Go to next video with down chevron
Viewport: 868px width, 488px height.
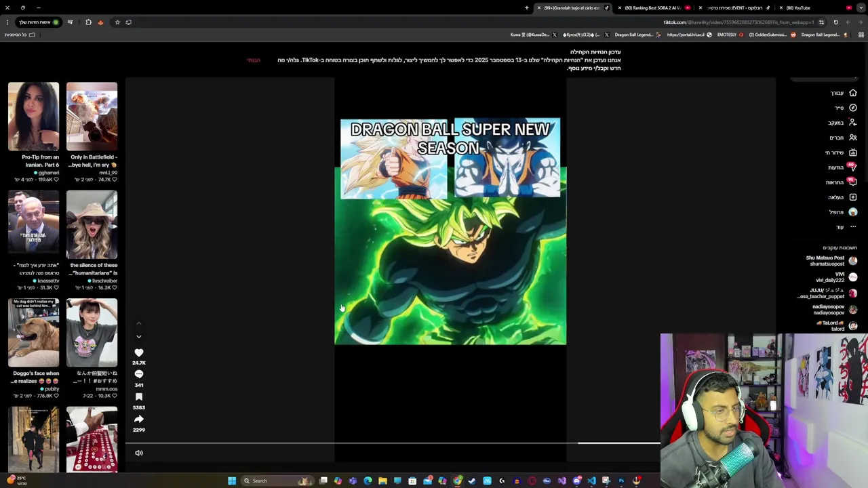[x=138, y=336]
